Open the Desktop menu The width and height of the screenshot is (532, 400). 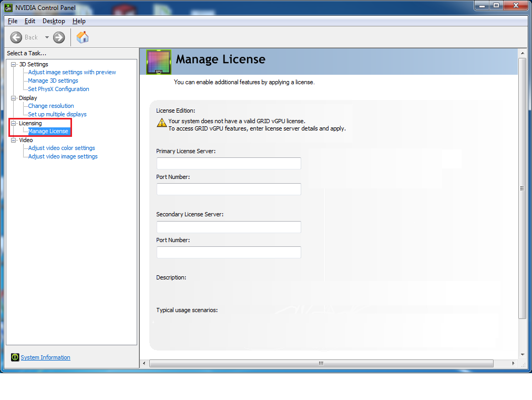54,21
